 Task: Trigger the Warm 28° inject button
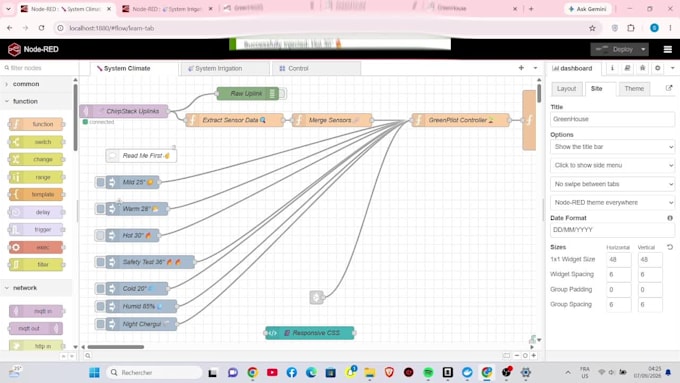tap(101, 209)
